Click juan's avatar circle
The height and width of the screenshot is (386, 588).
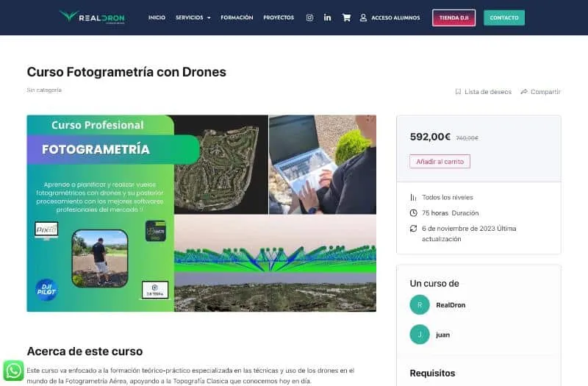(x=420, y=335)
